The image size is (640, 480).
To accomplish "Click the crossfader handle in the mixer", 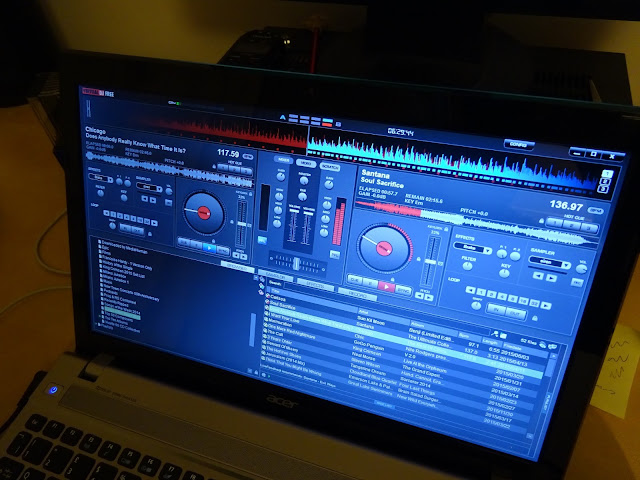I will pos(297,264).
